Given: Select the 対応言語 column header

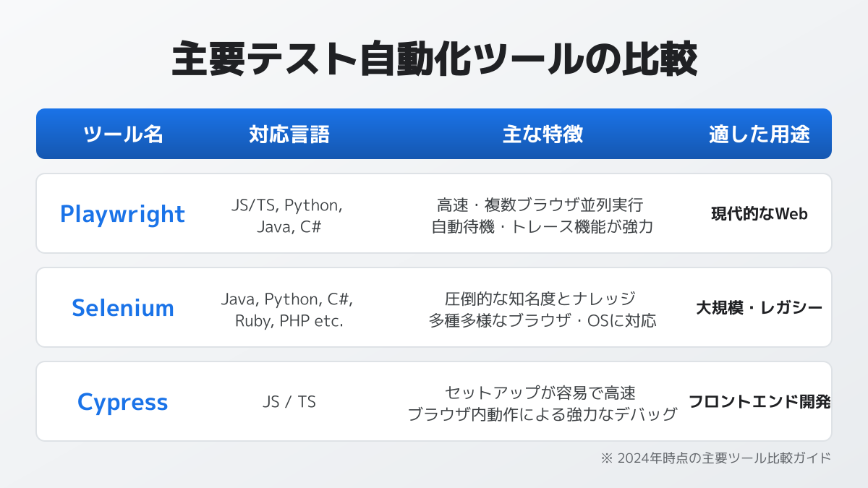Looking at the screenshot, I should pos(289,134).
